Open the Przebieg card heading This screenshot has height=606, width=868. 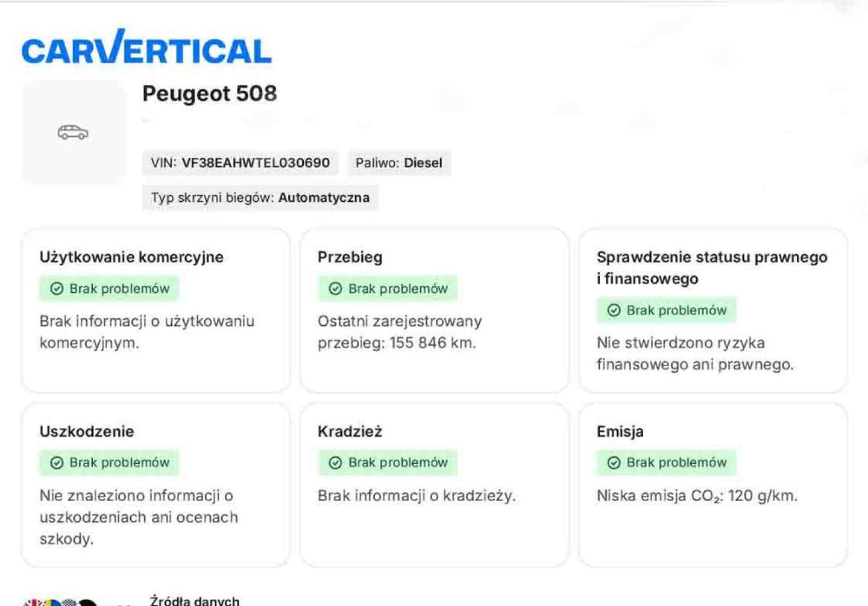click(x=350, y=257)
